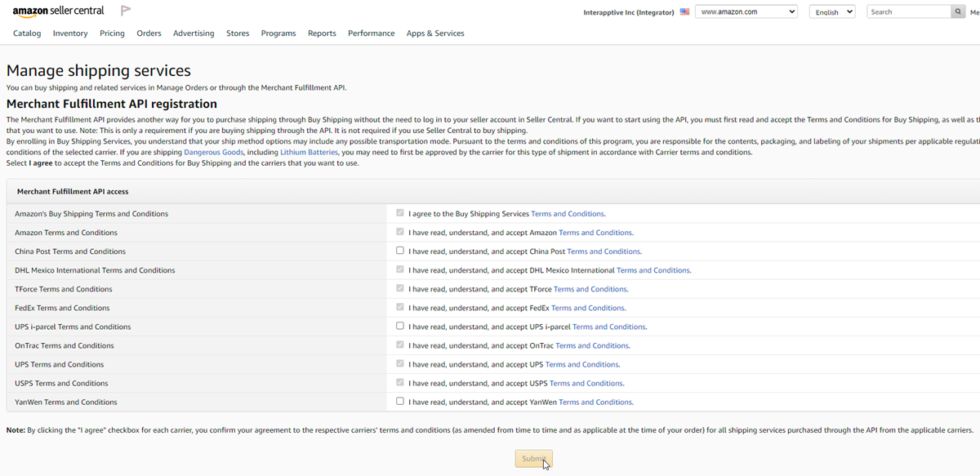Open the Terms and Conditions link after "accept UPS"
980x476 pixels.
[x=582, y=364]
